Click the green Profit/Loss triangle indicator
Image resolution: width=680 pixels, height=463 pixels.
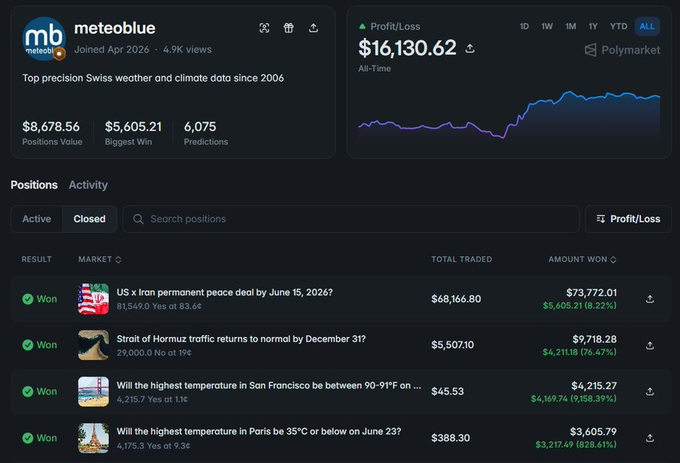click(x=362, y=26)
